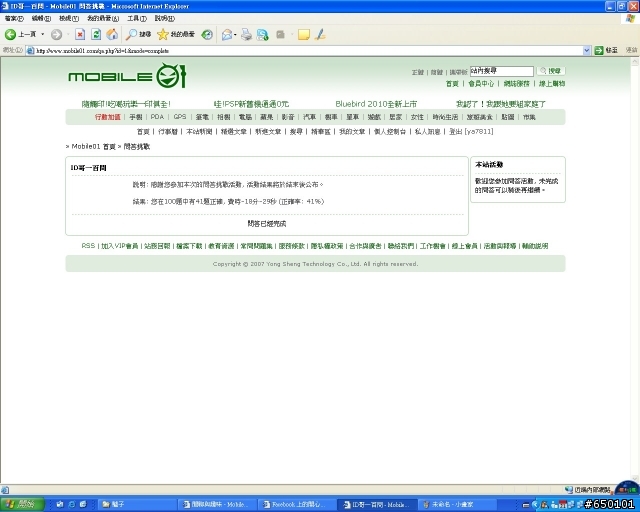
Task: Switch to the Facebook taskbar window
Action: click(x=298, y=505)
